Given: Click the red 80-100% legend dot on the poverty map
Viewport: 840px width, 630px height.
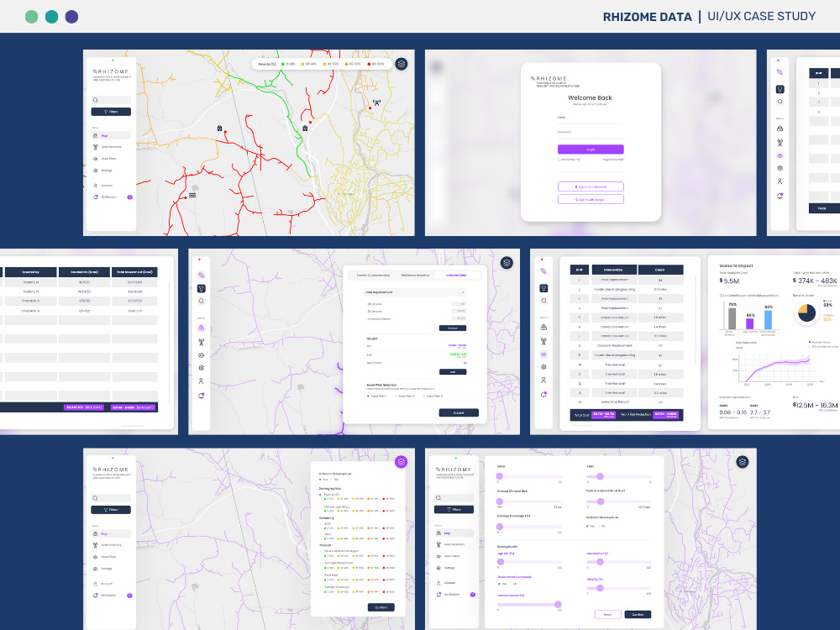Looking at the screenshot, I should click(x=369, y=65).
